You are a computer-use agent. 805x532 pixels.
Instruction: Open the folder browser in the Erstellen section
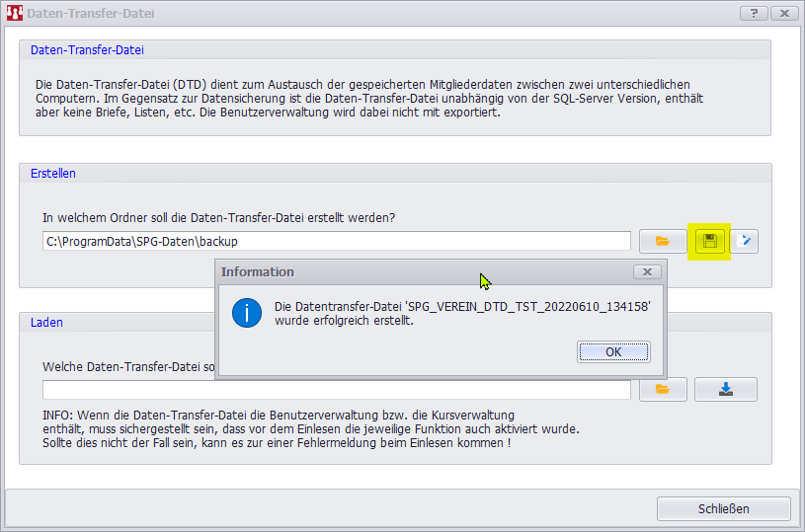point(663,241)
